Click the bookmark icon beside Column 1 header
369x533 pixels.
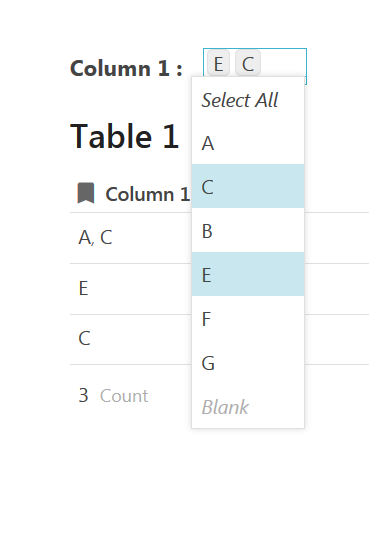pos(86,193)
